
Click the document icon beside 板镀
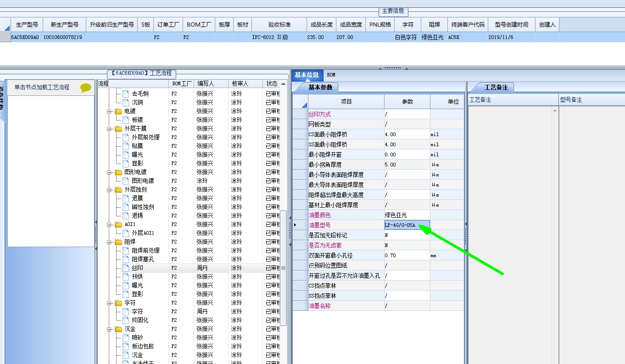tap(126, 120)
